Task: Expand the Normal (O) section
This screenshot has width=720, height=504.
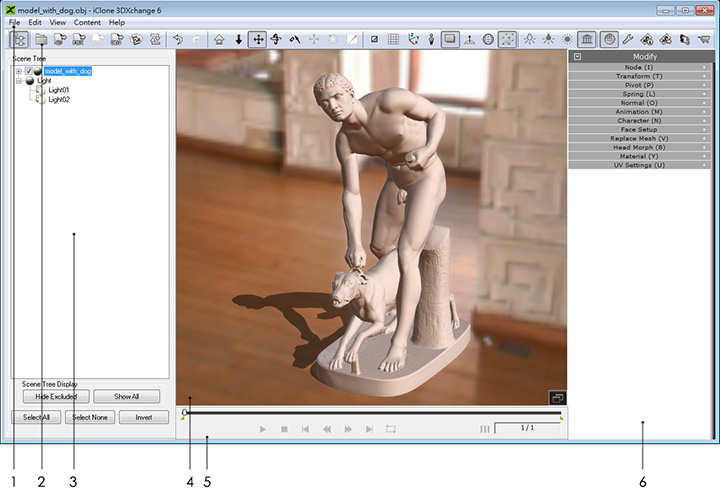Action: 639,103
